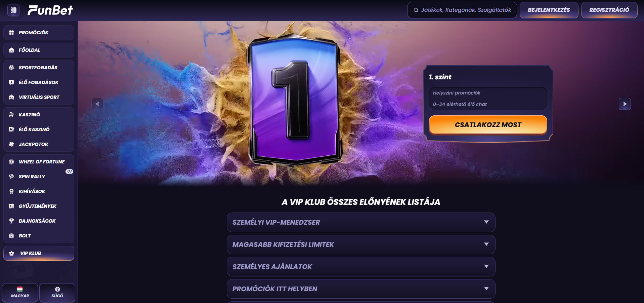Open the Magyar language flag selector
Image resolution: width=644 pixels, height=303 pixels.
tap(20, 293)
